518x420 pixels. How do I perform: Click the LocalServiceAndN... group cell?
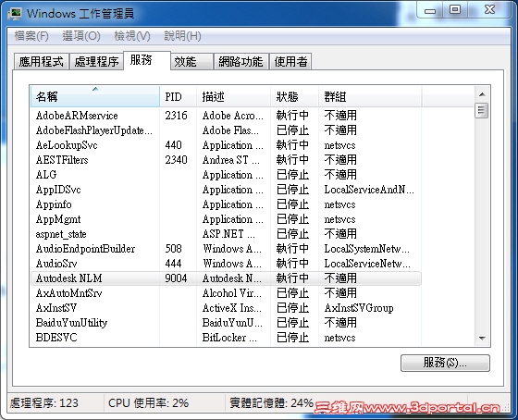coord(369,190)
